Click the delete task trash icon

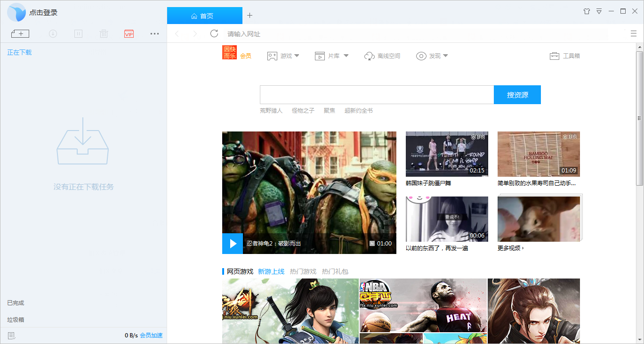pos(104,33)
